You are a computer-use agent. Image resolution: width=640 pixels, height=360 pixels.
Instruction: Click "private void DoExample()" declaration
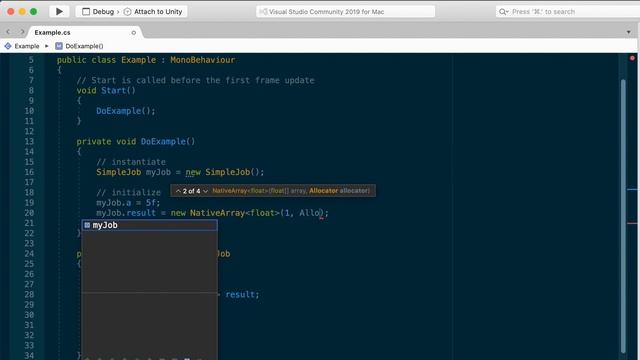coord(136,142)
